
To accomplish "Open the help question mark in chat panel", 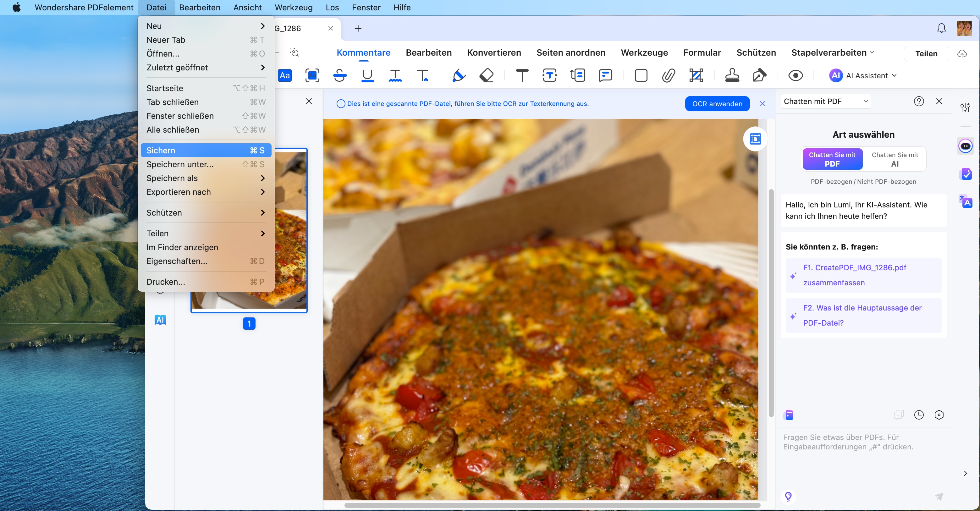I will click(x=919, y=101).
